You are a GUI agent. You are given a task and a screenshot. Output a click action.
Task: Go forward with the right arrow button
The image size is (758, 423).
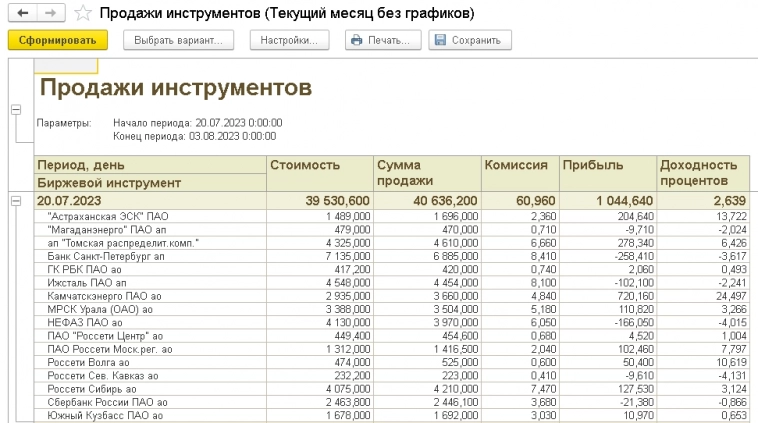tap(51, 13)
